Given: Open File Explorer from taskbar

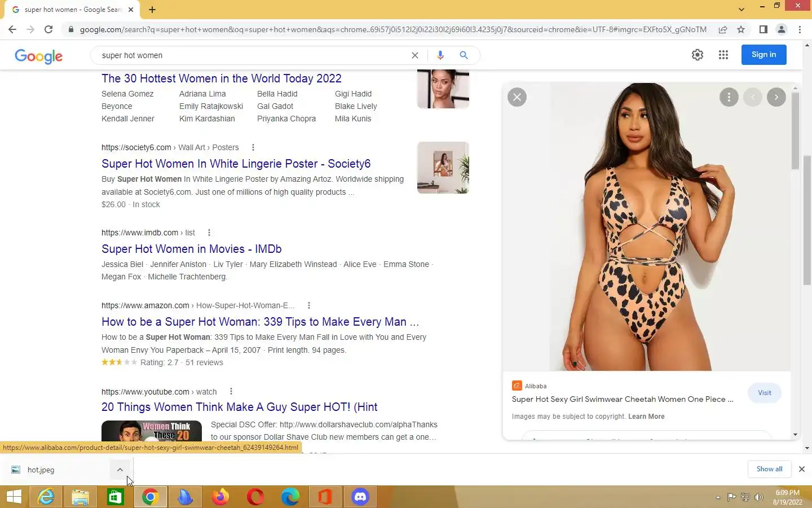Looking at the screenshot, I should 81,497.
